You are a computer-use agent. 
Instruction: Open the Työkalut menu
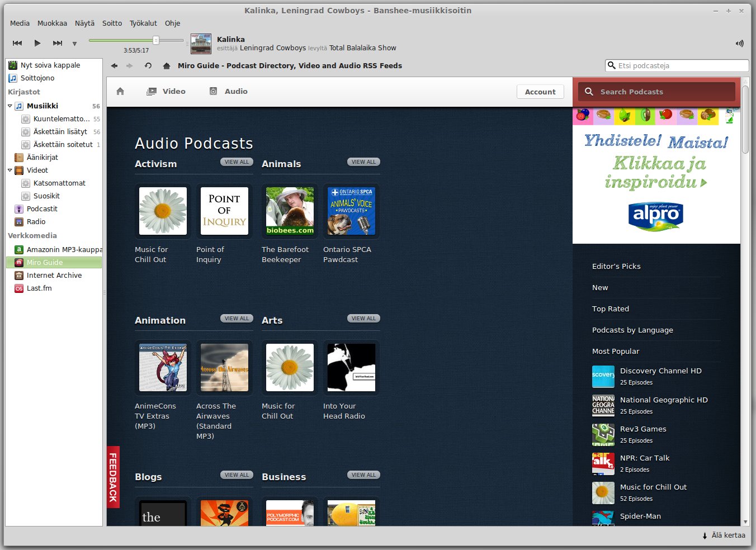click(143, 23)
